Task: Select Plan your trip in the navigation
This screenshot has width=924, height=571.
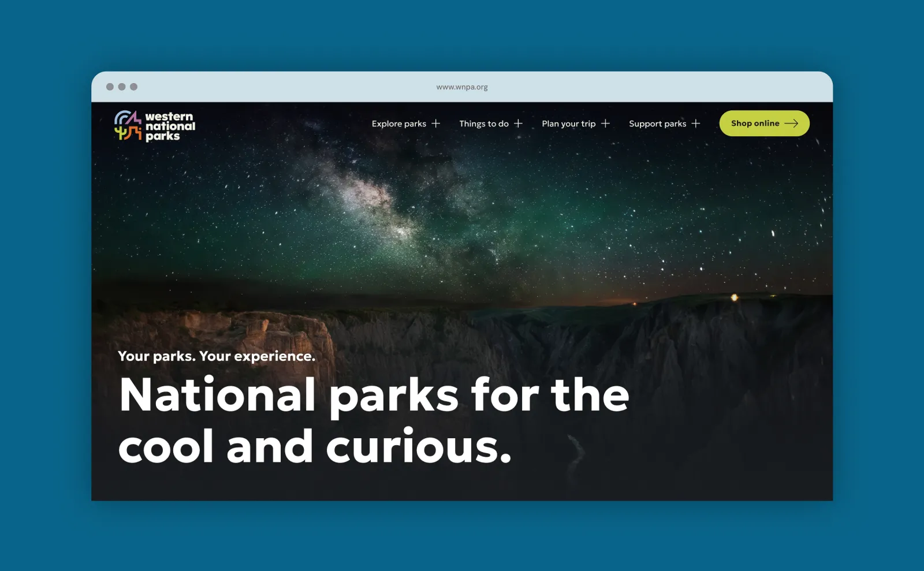Action: coord(569,124)
